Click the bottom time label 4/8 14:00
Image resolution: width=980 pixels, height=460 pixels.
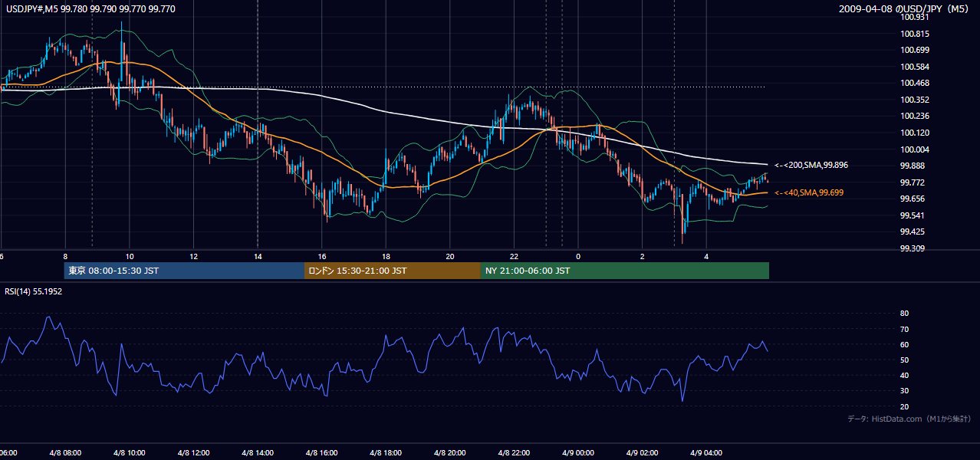click(x=258, y=453)
